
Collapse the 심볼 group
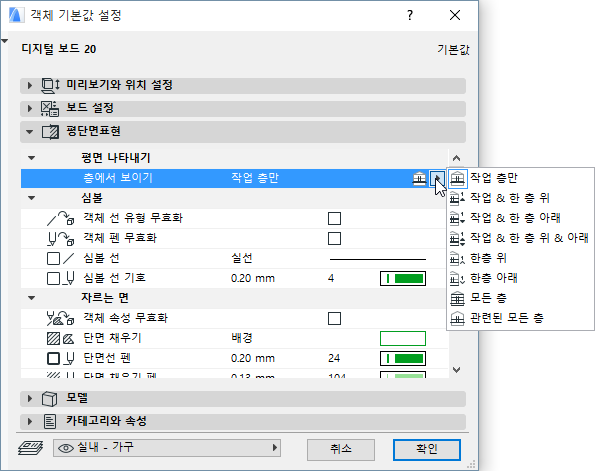click(x=31, y=198)
